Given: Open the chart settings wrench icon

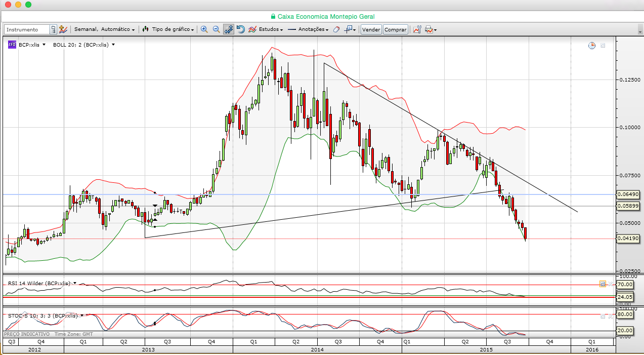Looking at the screenshot, I should [x=63, y=29].
